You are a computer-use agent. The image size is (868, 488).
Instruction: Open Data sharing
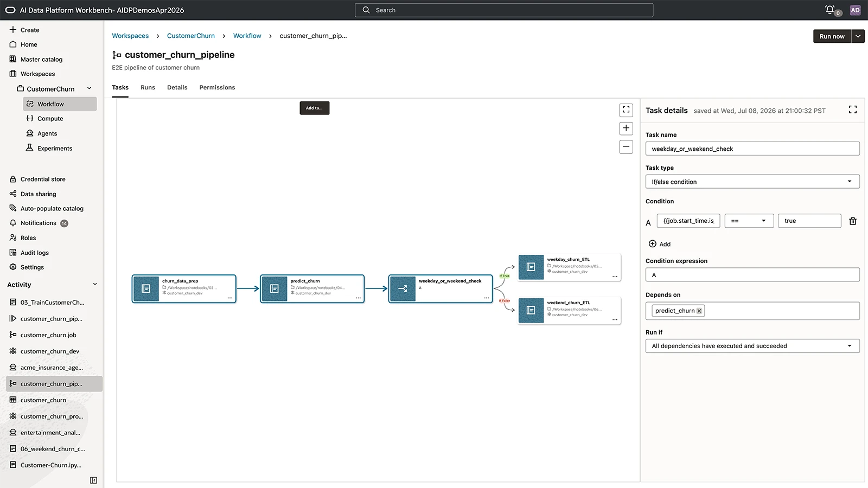click(x=38, y=194)
